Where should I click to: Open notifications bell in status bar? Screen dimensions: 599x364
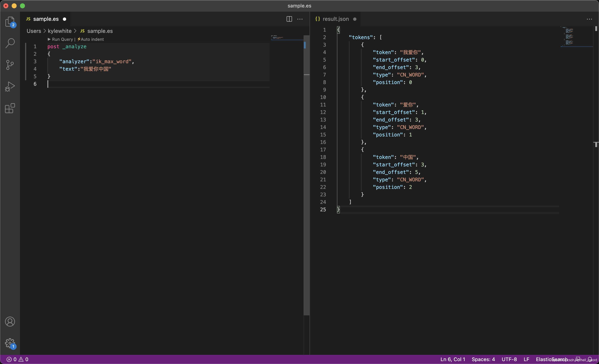[590, 359]
